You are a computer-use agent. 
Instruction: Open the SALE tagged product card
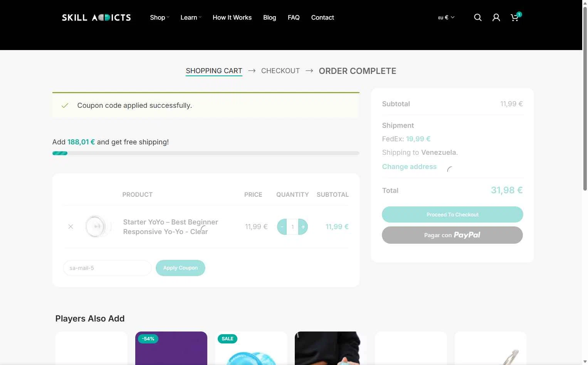click(251, 348)
